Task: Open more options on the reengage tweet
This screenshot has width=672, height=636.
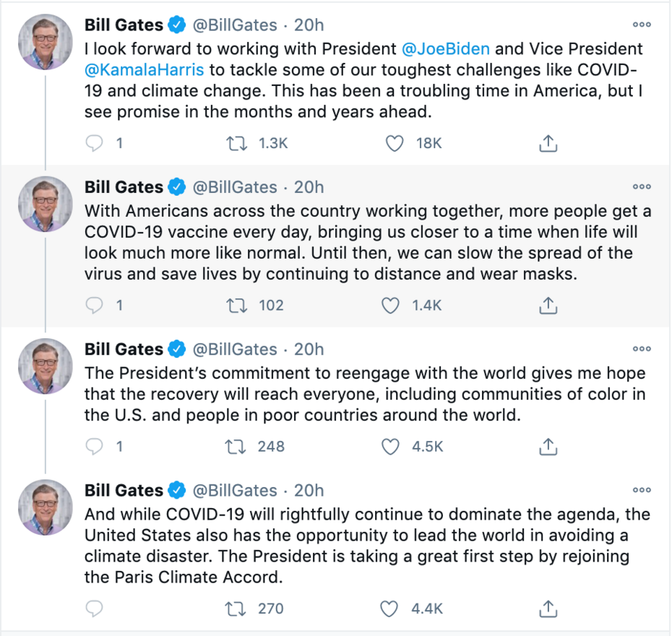Action: (642, 349)
